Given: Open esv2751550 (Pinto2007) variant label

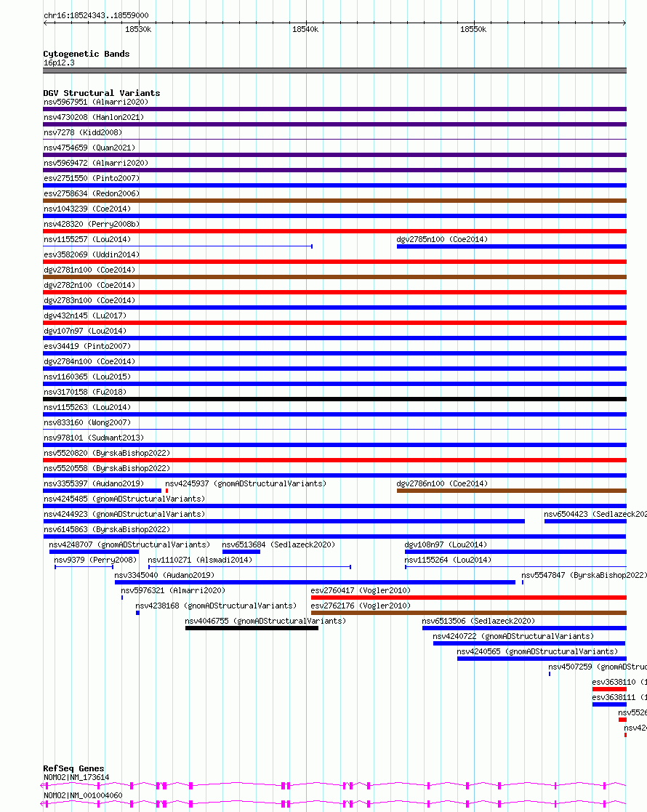Looking at the screenshot, I should coord(92,178).
